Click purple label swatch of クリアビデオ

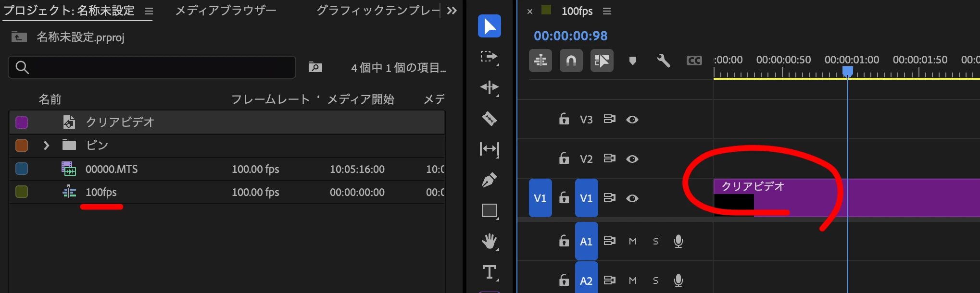(22, 122)
